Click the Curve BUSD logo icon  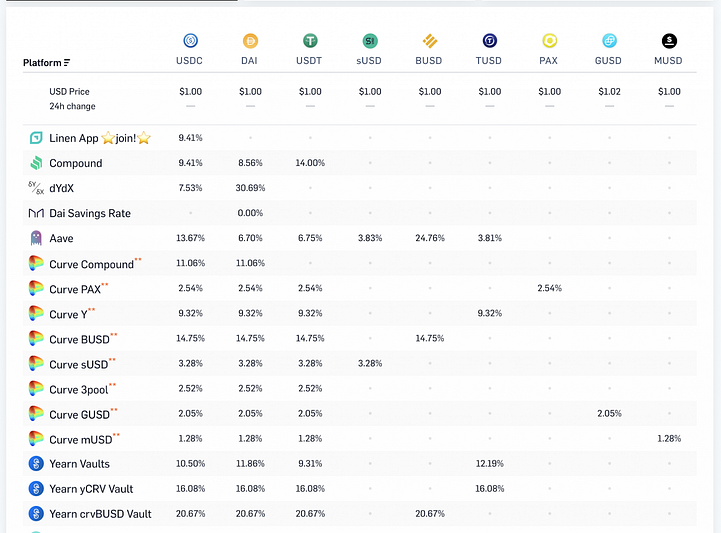36,338
